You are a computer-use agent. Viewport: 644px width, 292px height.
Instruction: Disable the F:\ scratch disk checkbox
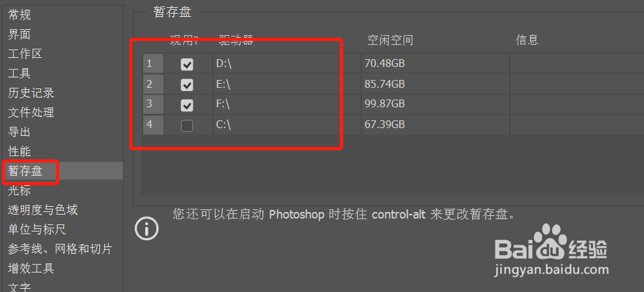click(x=187, y=105)
